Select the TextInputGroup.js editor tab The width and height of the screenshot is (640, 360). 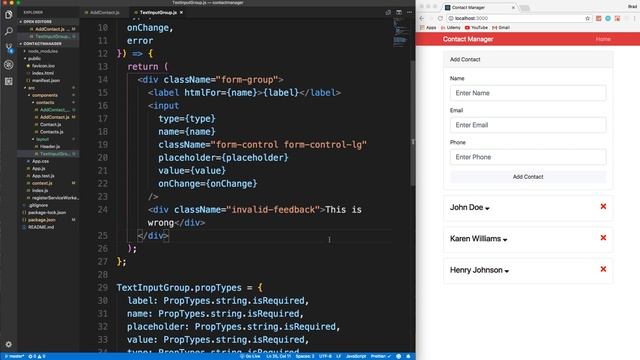pos(158,13)
